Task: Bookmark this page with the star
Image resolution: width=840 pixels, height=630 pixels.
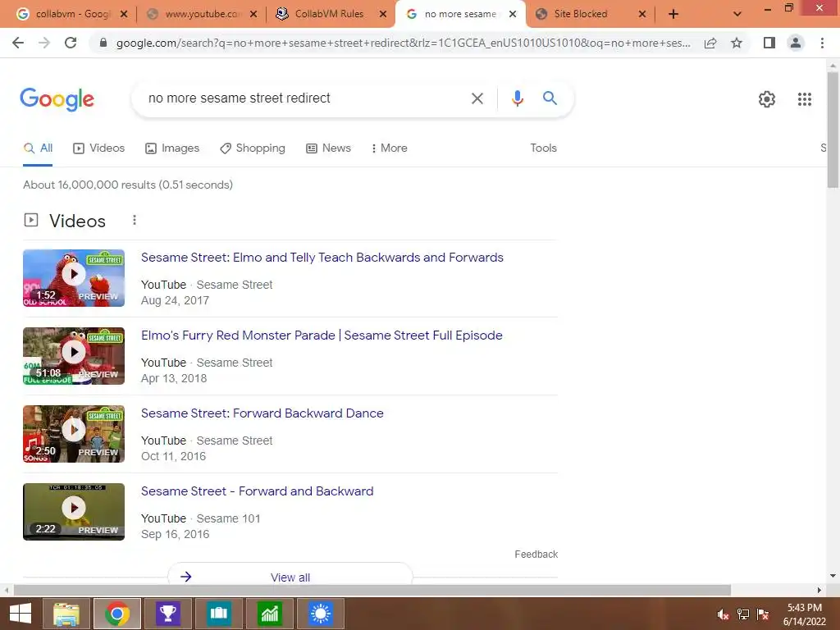Action: pos(737,43)
